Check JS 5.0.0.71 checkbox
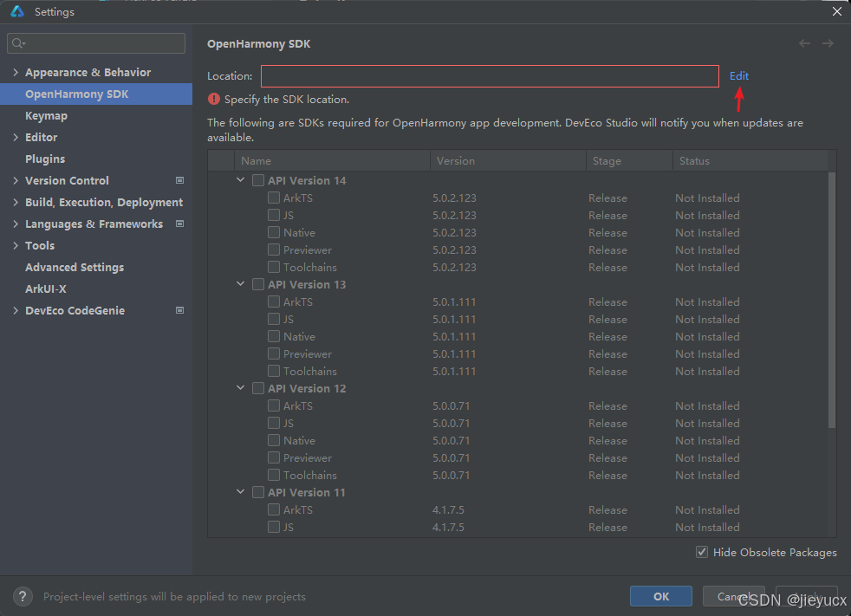This screenshot has height=616, width=851. (274, 423)
